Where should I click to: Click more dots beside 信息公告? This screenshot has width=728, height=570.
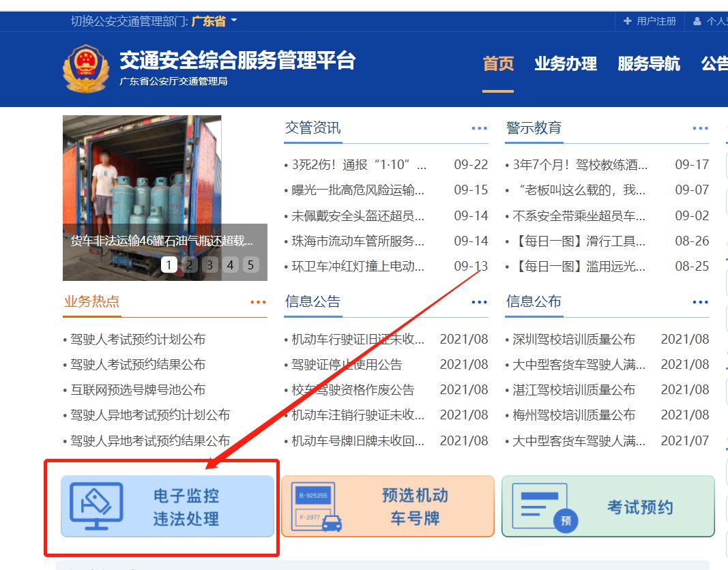coord(479,302)
